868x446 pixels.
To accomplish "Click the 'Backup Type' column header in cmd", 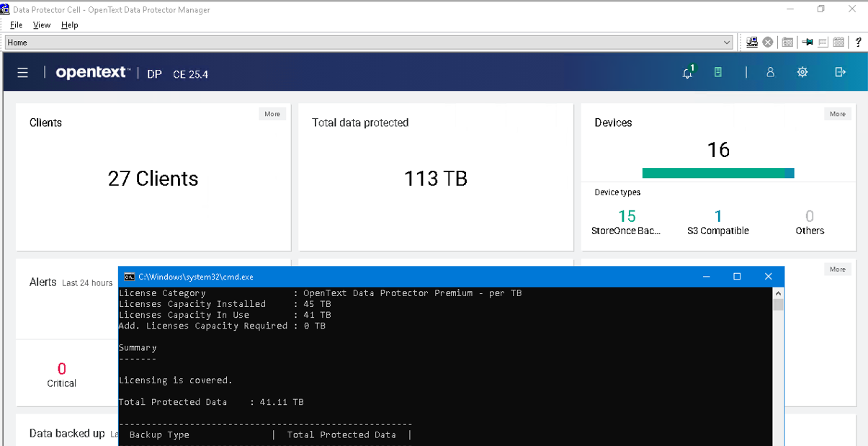I will point(159,435).
